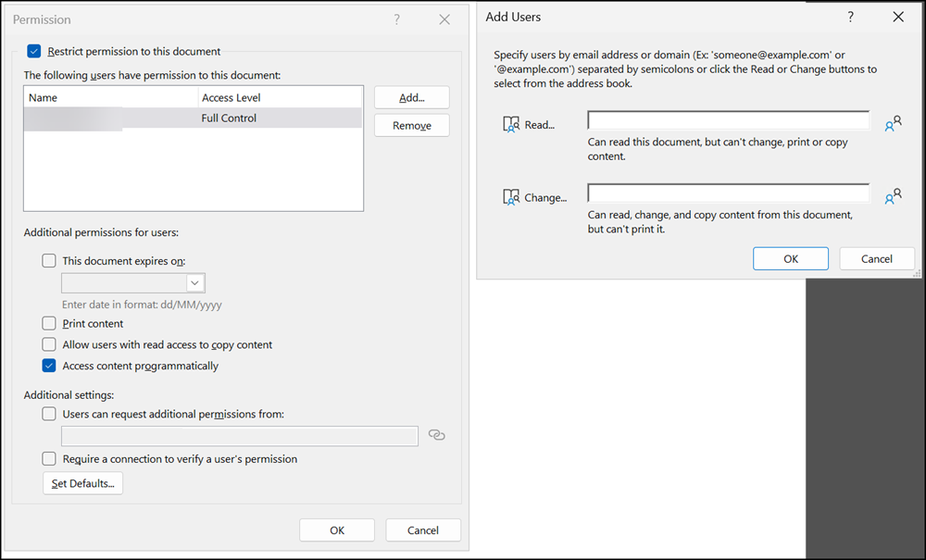Confirm Add Users by clicking OK
926x560 pixels.
790,258
